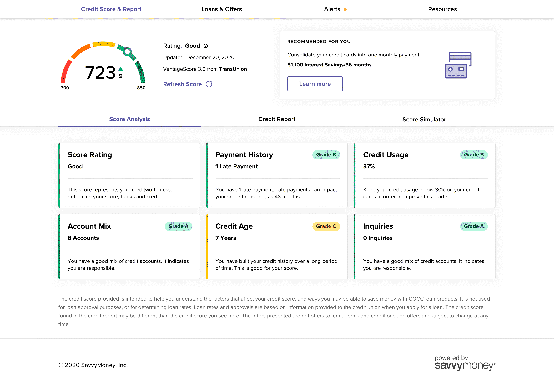
Task: Switch to the Alerts tab
Action: pyautogui.click(x=332, y=9)
